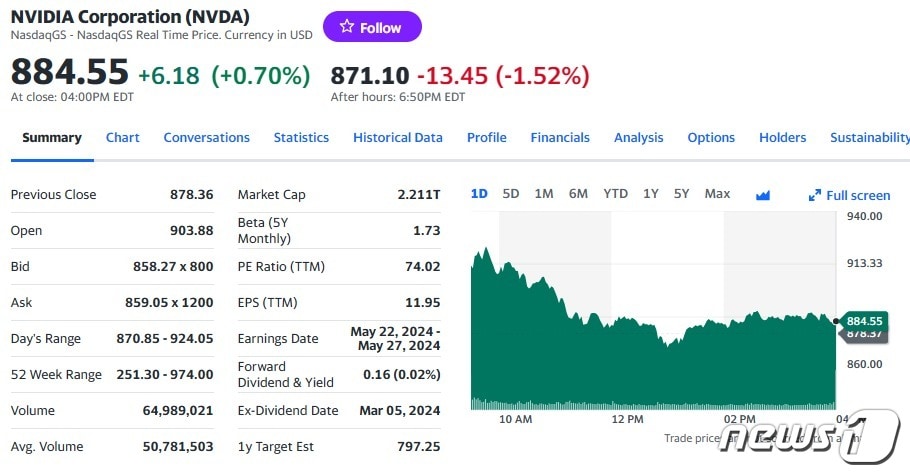The height and width of the screenshot is (476, 910).
Task: Open the Conversations tab
Action: pos(206,138)
